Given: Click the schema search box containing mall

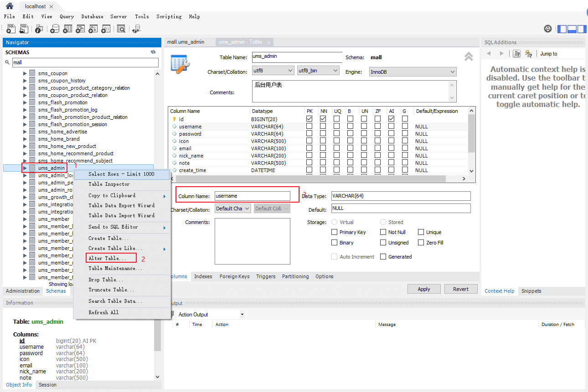Looking at the screenshot, I should tap(85, 62).
